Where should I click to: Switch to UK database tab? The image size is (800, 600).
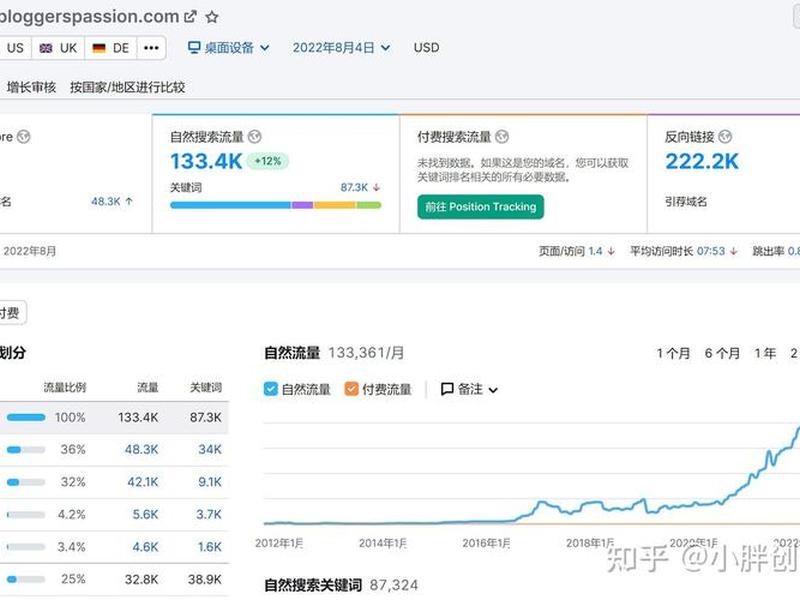point(58,48)
